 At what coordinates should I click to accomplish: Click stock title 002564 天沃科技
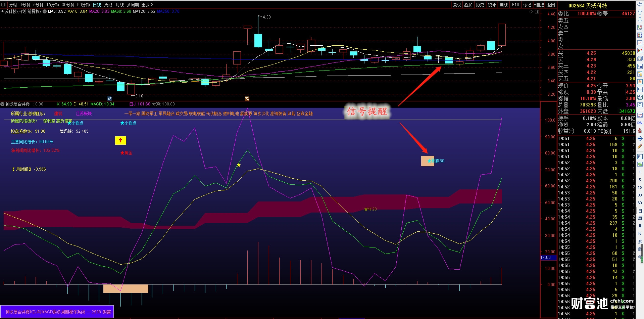click(x=588, y=6)
